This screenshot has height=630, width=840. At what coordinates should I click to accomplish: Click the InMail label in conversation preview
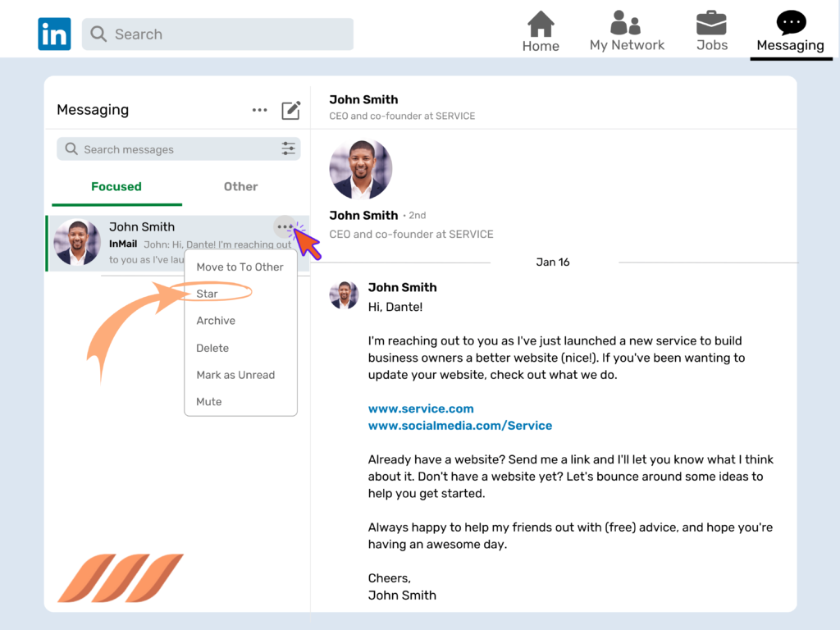coord(123,244)
